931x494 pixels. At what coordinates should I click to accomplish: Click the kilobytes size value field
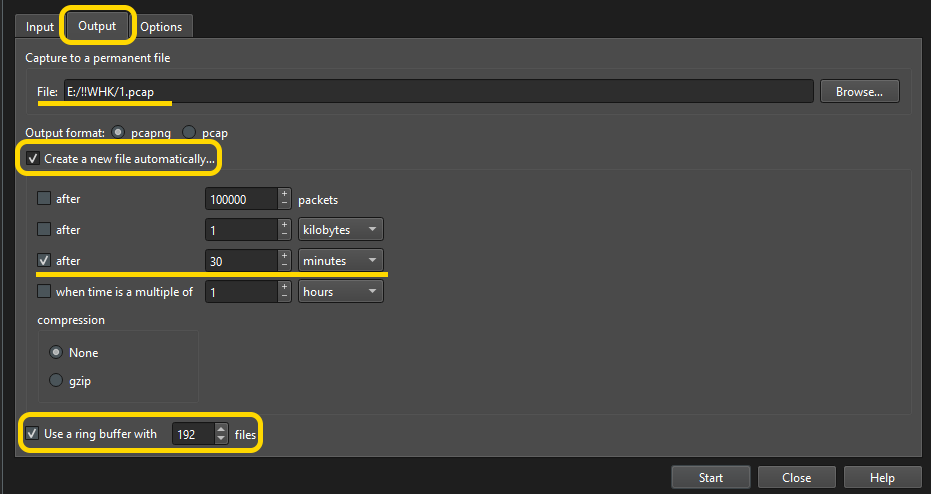click(x=241, y=230)
